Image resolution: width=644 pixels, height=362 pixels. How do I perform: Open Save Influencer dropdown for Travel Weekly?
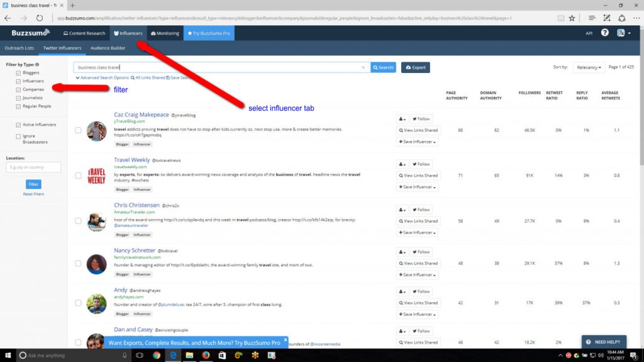click(417, 187)
